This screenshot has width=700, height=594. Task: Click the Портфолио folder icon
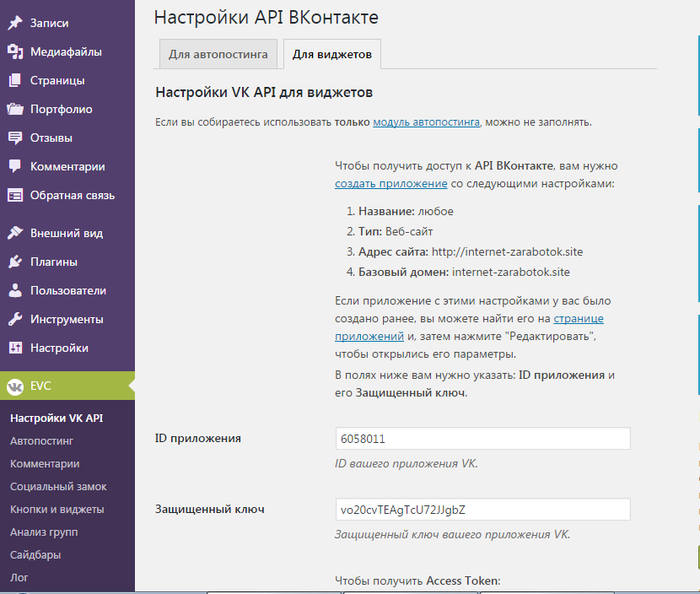tap(15, 109)
